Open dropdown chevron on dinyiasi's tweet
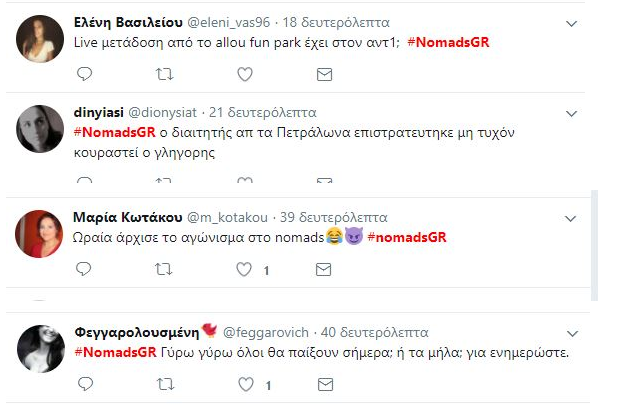This screenshot has width=617, height=405. (571, 112)
